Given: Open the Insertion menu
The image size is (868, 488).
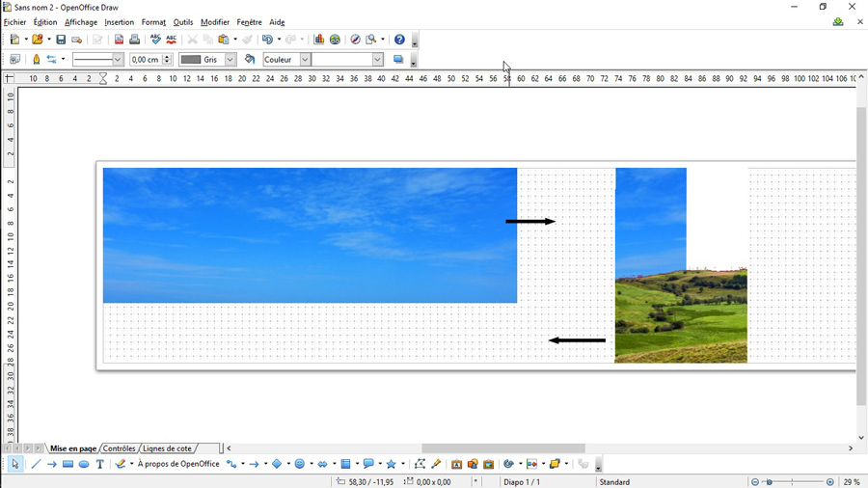Looking at the screenshot, I should [119, 22].
